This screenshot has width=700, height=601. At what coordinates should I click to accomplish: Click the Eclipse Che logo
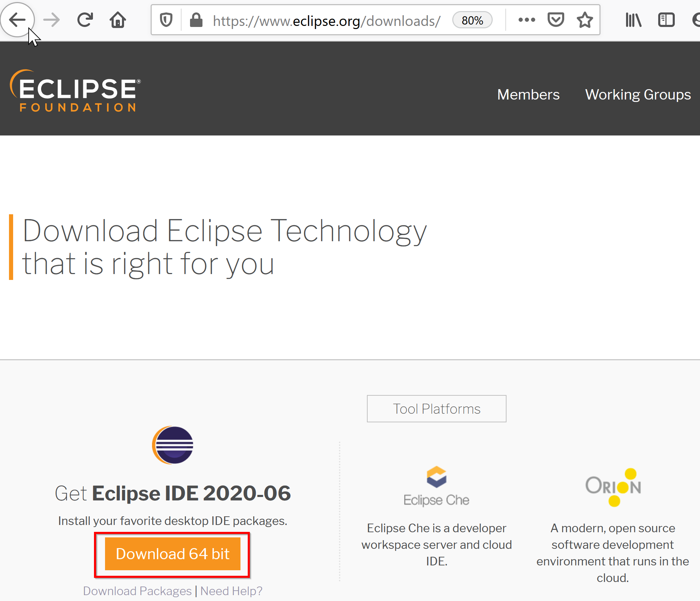[436, 486]
